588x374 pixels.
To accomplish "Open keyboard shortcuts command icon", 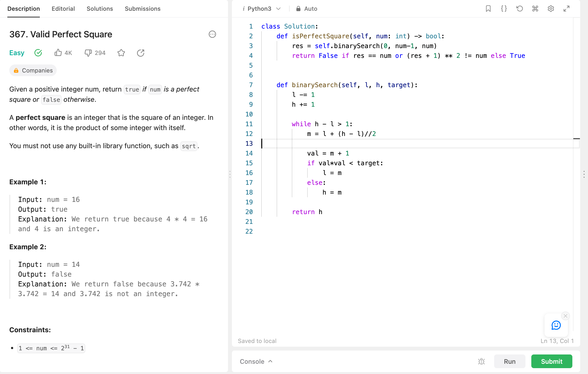I will click(535, 9).
